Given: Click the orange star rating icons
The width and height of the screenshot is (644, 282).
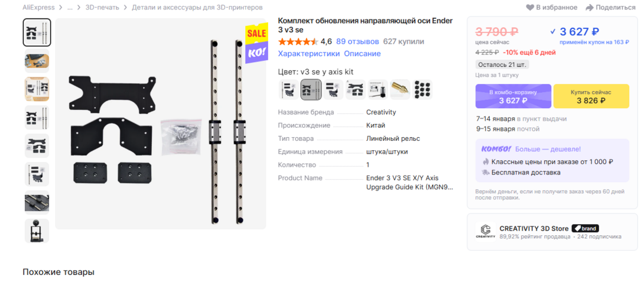Looking at the screenshot, I should (x=298, y=41).
